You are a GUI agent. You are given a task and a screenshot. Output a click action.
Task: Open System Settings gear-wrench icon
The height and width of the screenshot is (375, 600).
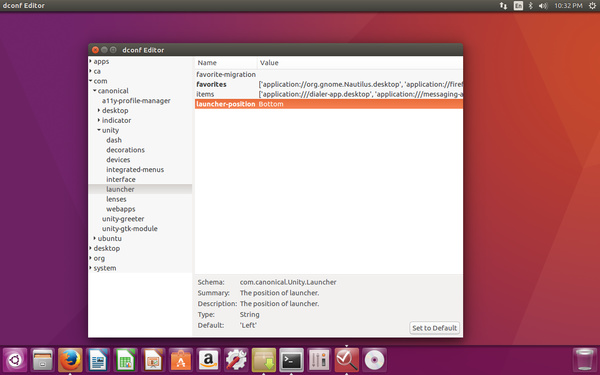point(236,360)
